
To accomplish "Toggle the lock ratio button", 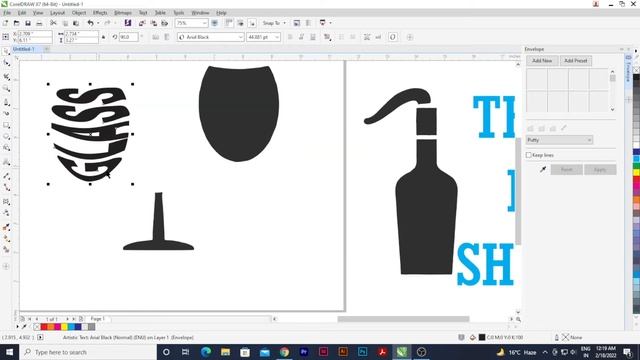I will [x=103, y=37].
